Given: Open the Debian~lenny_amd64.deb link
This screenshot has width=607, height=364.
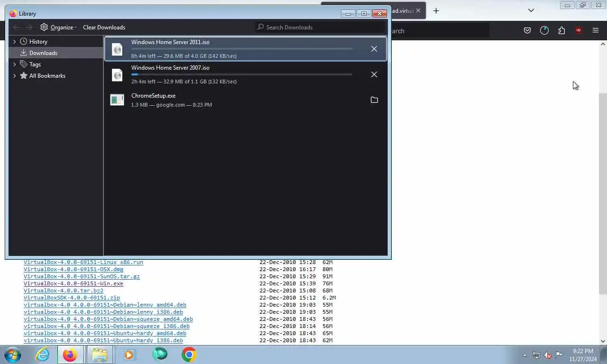Looking at the screenshot, I should pyautogui.click(x=105, y=305).
